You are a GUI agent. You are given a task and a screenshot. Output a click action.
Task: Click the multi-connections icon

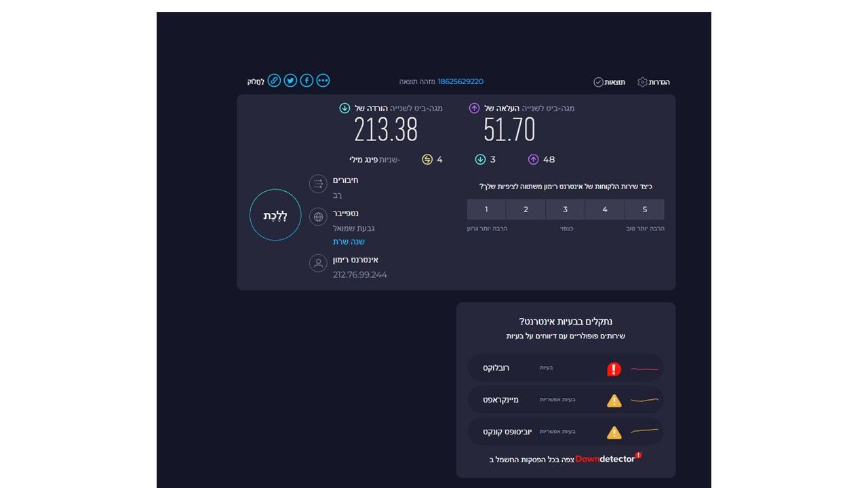(318, 184)
